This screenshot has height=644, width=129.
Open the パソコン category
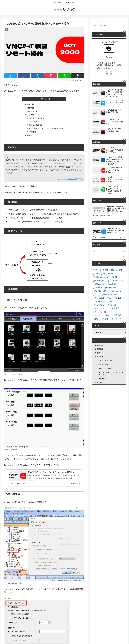pos(109,256)
